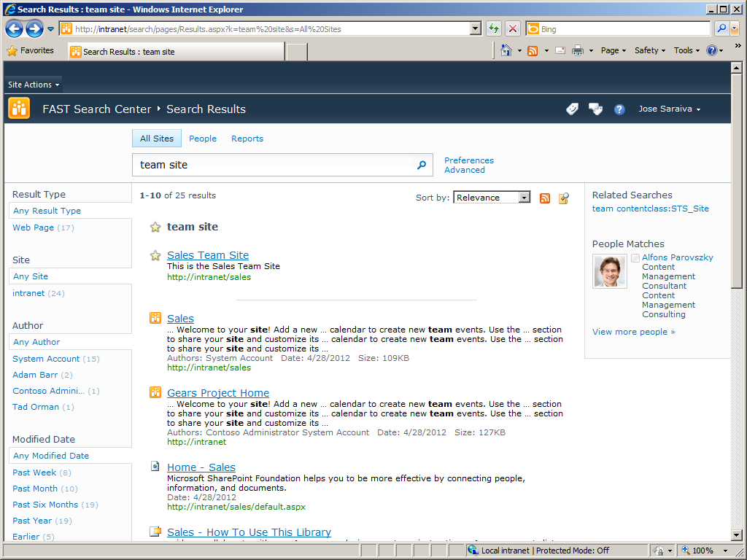Screen dimensions: 747x560
Task: Open a new blank browser tab
Action: pyautogui.click(x=297, y=52)
